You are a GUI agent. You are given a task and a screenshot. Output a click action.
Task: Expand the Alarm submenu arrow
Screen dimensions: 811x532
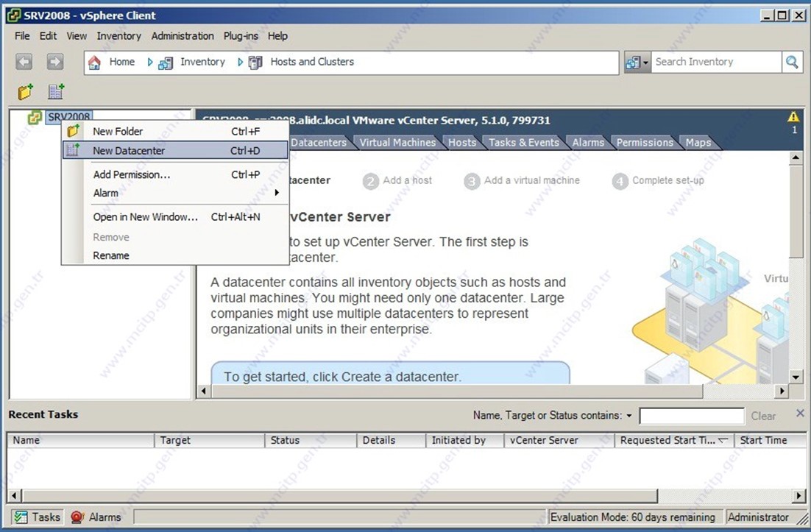[x=277, y=193]
